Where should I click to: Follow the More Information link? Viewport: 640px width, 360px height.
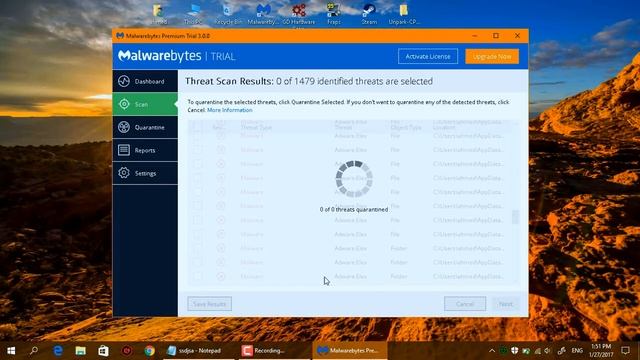point(229,110)
